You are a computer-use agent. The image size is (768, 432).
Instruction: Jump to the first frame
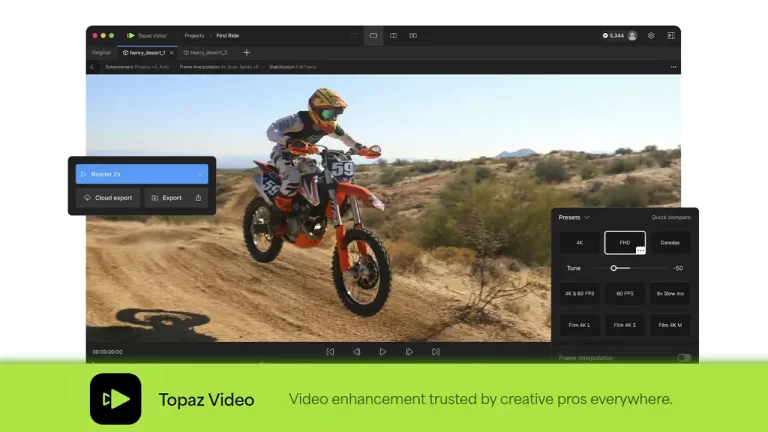tap(330, 352)
